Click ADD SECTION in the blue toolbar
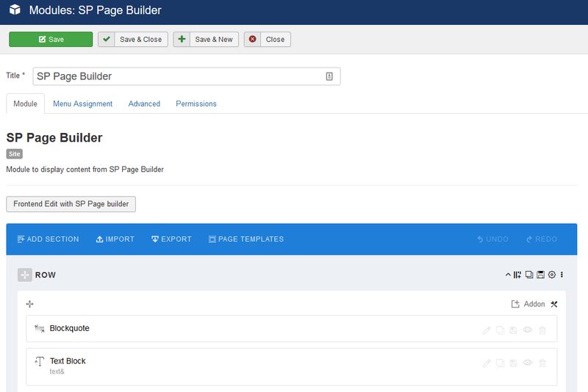The height and width of the screenshot is (392, 588). [x=48, y=239]
